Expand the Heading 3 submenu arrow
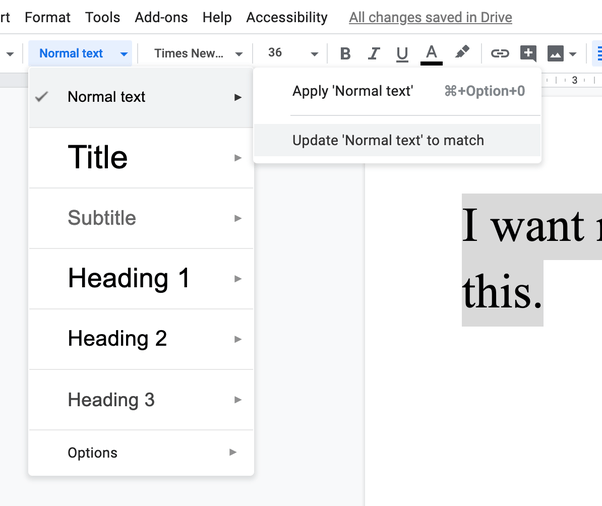602x506 pixels. tap(238, 400)
